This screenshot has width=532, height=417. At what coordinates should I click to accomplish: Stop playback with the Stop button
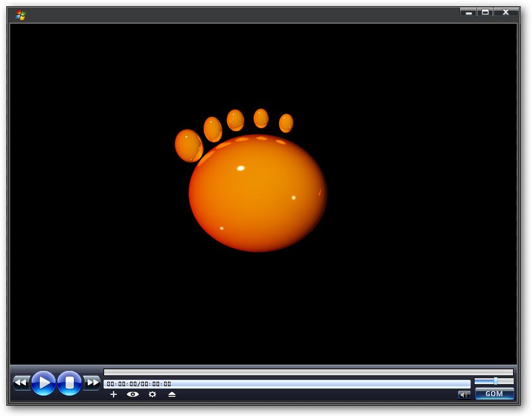point(69,383)
